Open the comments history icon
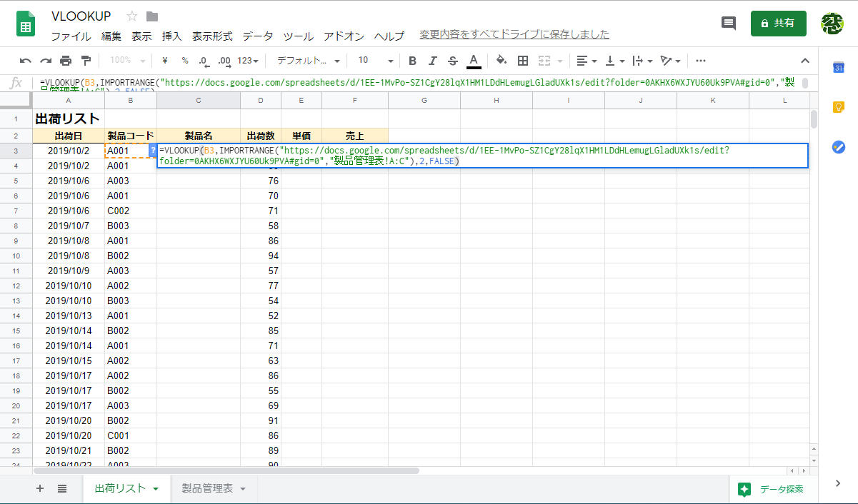Viewport: 858px width, 504px height. click(729, 23)
